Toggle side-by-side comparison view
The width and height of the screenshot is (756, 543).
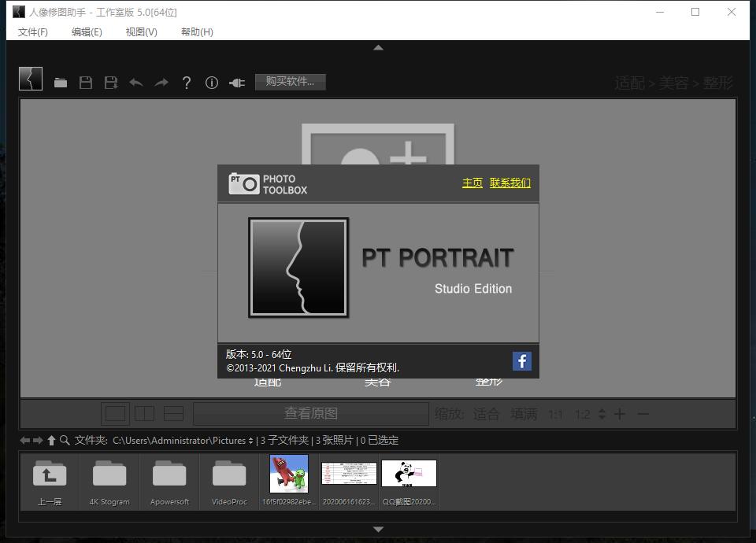tap(143, 413)
